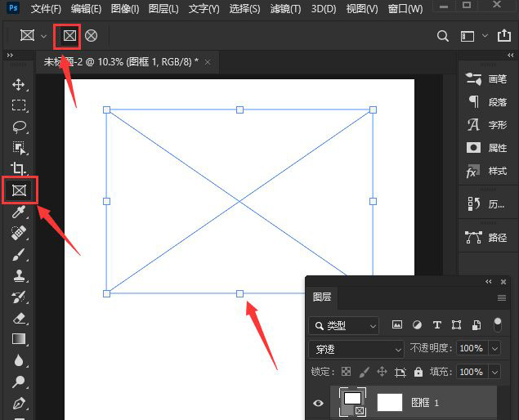Screen dimensions: 519x420
Task: Choose elliptical frame option in options bar
Action: [91, 36]
